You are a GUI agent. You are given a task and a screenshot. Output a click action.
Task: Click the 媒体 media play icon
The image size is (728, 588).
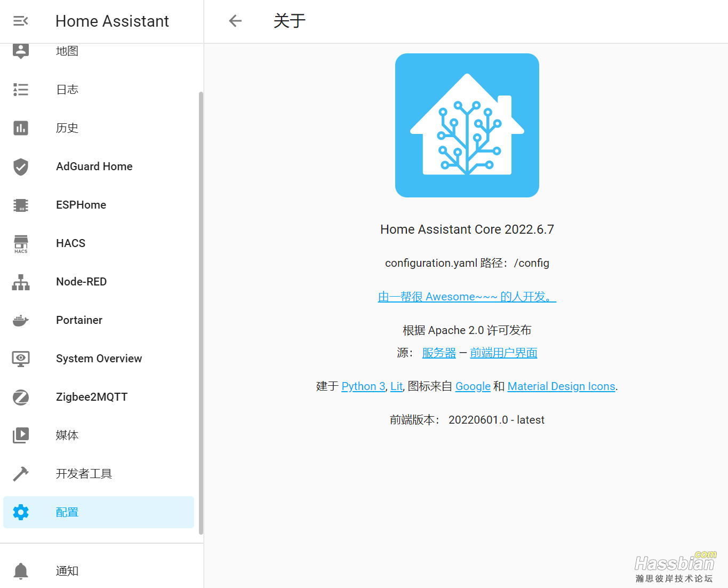(x=20, y=435)
